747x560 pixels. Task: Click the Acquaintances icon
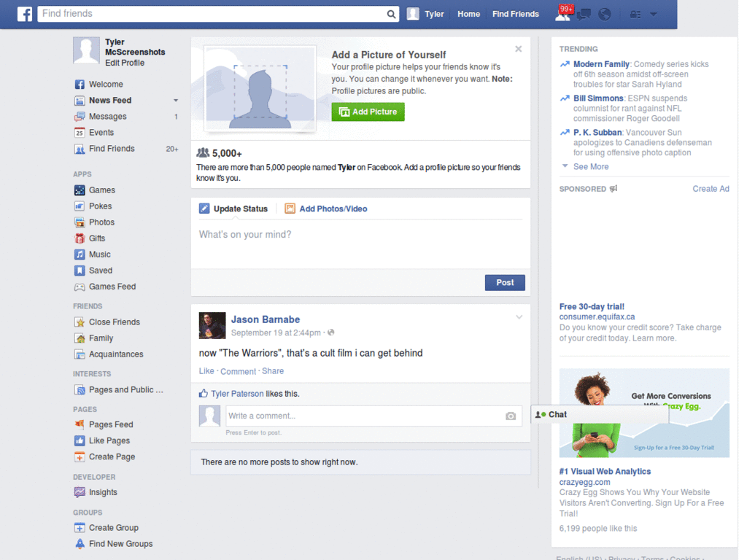[80, 354]
